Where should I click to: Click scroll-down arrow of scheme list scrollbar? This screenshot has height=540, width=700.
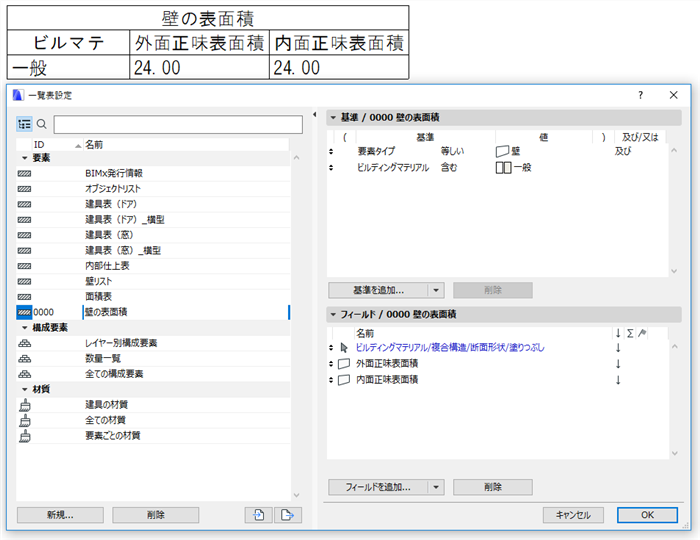[296, 495]
